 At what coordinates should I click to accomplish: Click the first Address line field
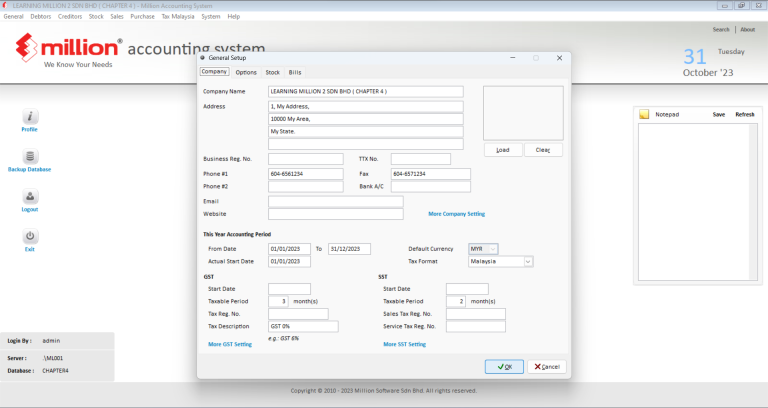pyautogui.click(x=366, y=106)
